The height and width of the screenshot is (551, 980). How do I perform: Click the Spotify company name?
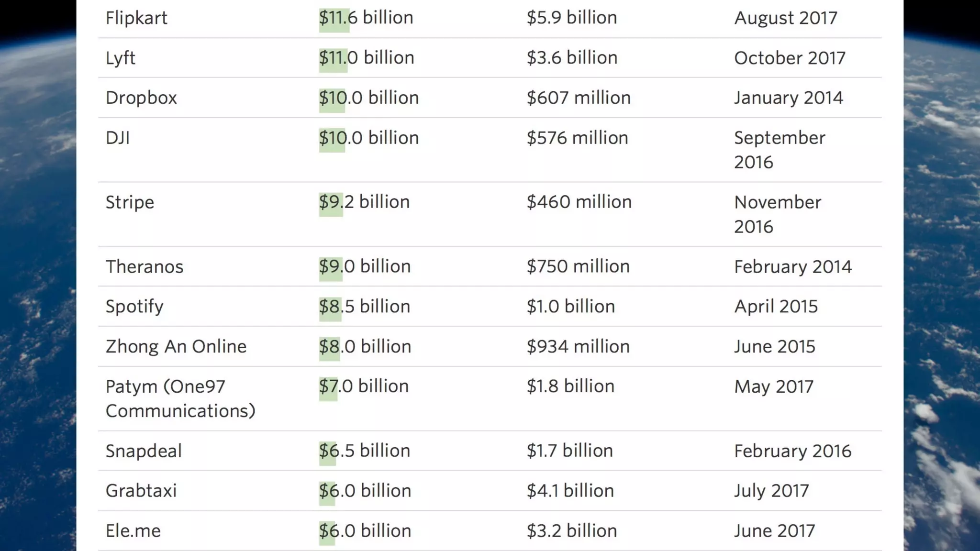click(134, 307)
